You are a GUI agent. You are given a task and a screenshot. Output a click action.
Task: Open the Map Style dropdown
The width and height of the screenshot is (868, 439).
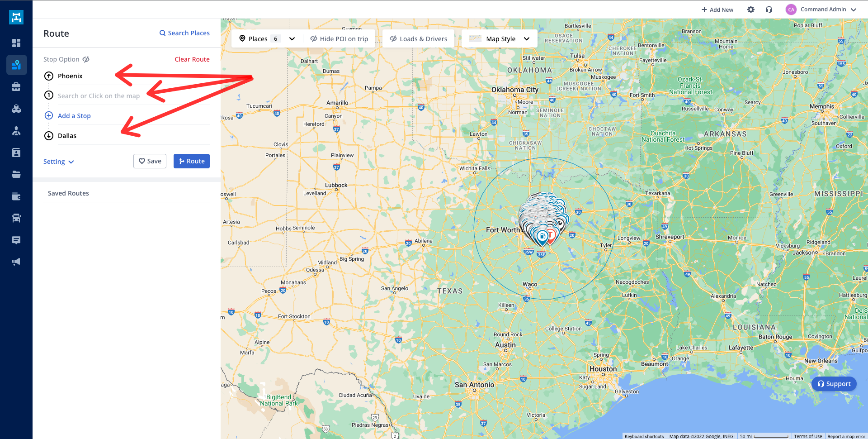coord(499,39)
